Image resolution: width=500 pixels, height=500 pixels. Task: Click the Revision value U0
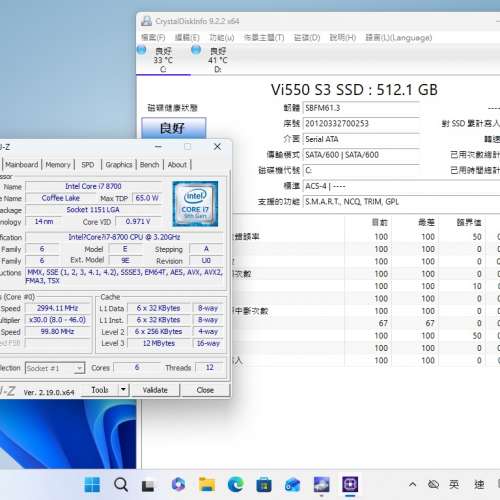(x=206, y=260)
